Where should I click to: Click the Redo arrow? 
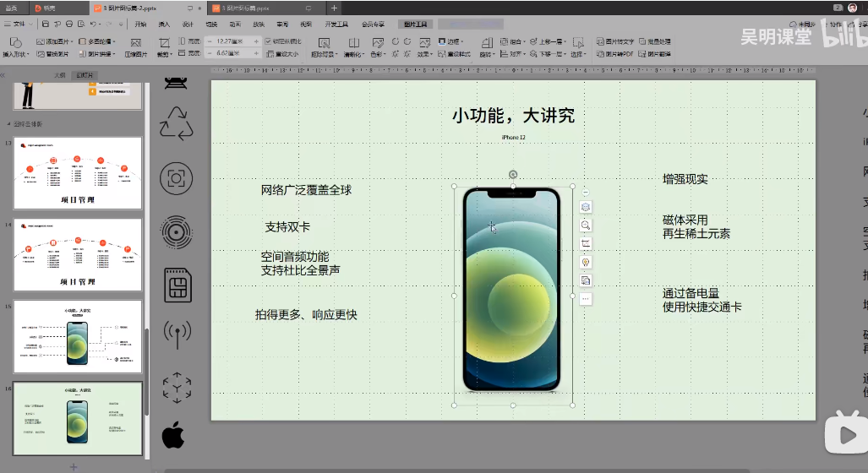[x=108, y=24]
